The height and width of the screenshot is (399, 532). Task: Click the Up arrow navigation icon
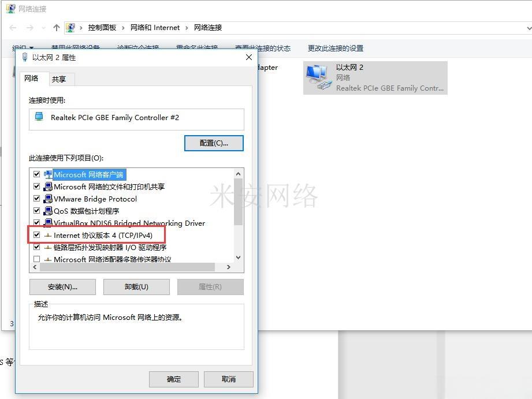pyautogui.click(x=57, y=28)
